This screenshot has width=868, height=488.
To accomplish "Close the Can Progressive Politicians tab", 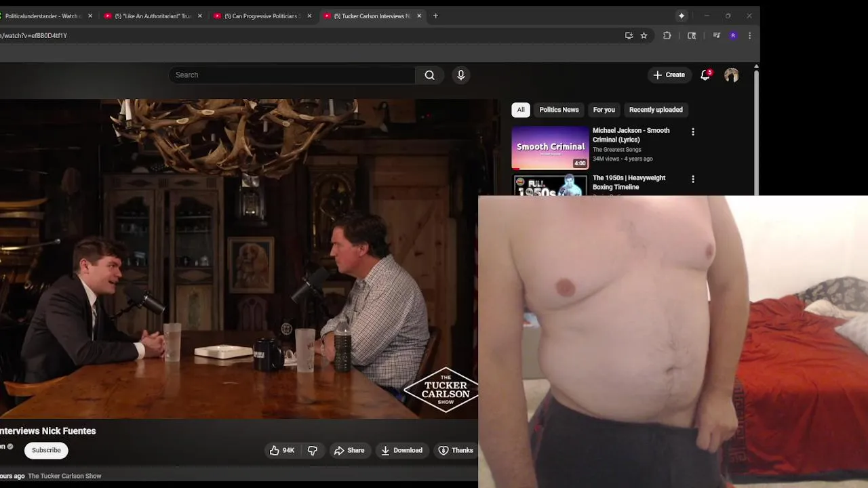I will tap(309, 16).
